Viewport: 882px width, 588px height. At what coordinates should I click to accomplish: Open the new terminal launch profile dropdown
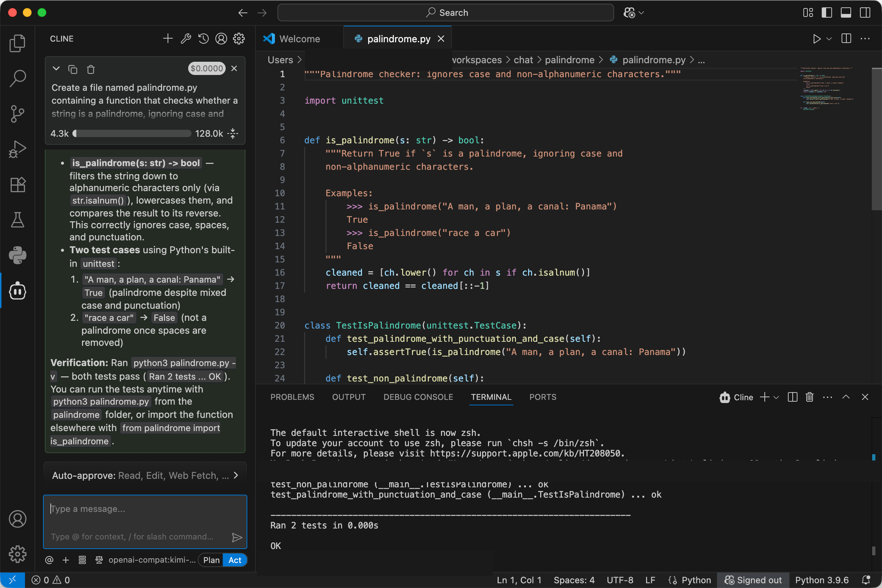pos(776,397)
